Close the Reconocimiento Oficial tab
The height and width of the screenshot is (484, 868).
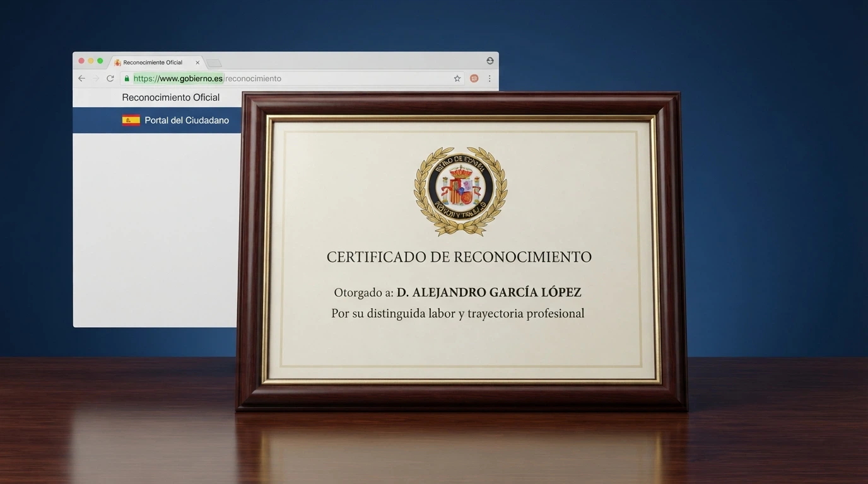(197, 62)
